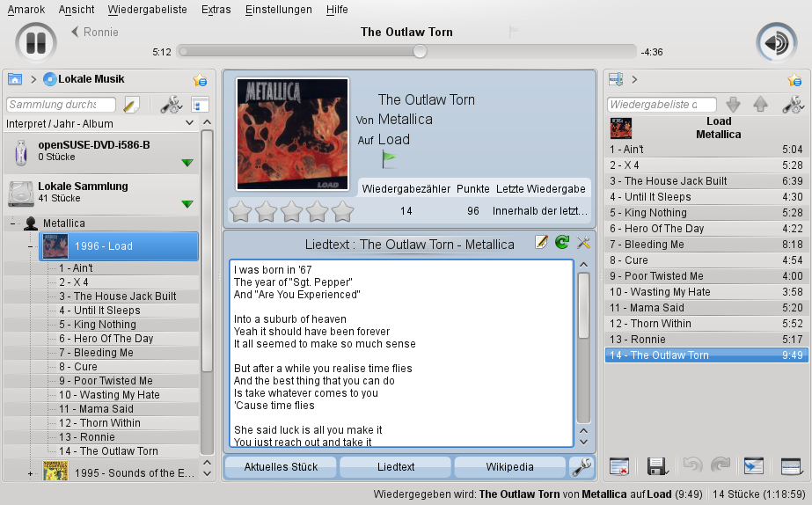The width and height of the screenshot is (812, 505).
Task: Switch to the Liedtext applet
Action: pyautogui.click(x=396, y=466)
